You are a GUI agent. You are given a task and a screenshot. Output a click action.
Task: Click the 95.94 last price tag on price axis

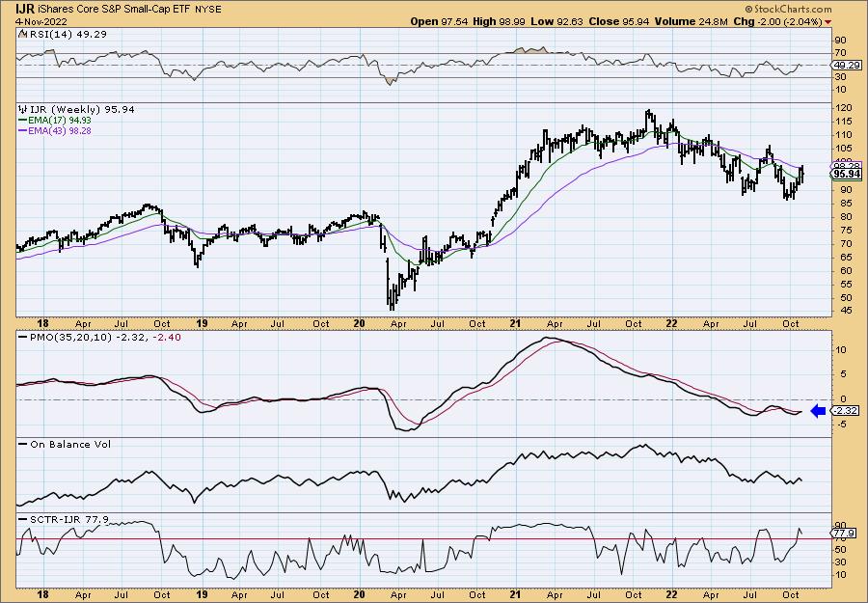(847, 174)
